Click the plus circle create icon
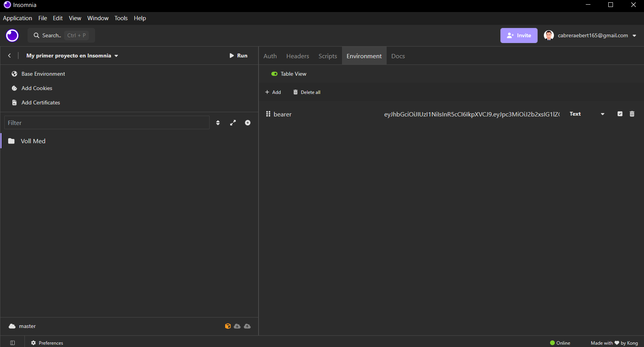The height and width of the screenshot is (347, 644). pos(248,123)
